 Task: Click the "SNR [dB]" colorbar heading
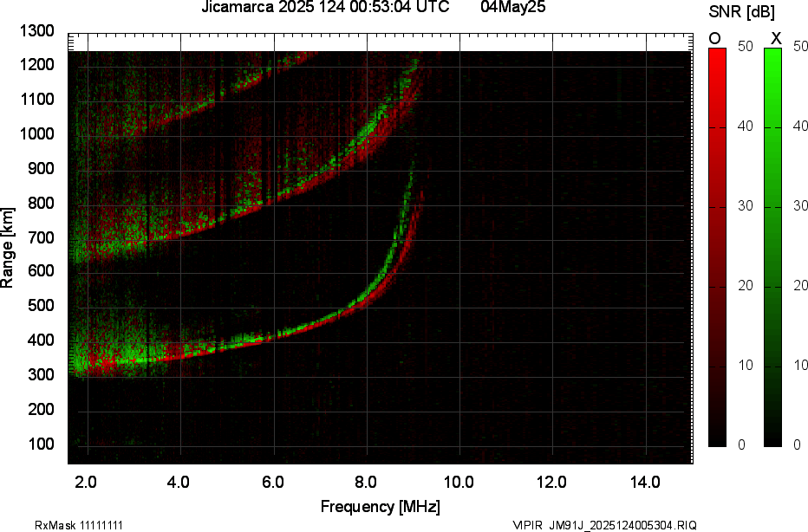741,12
